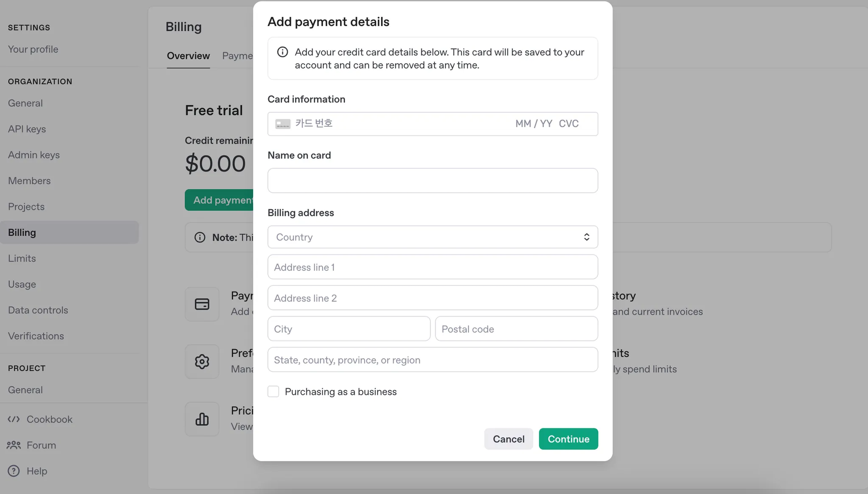Open the Country dropdown
This screenshot has height=494, width=868.
coord(433,237)
